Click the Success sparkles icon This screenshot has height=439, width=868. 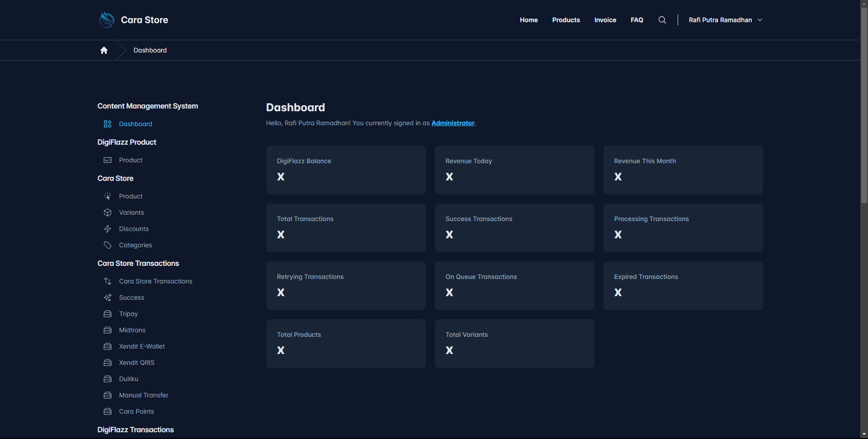108,297
